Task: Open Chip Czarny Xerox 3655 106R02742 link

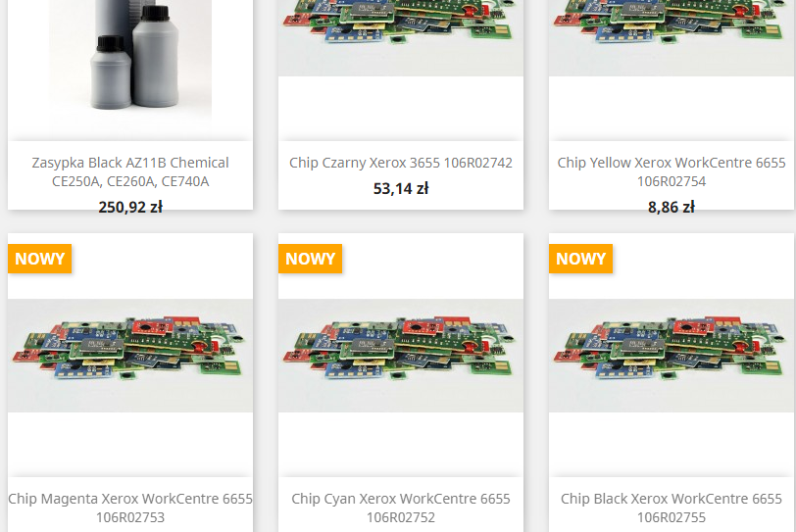Action: pyautogui.click(x=401, y=163)
